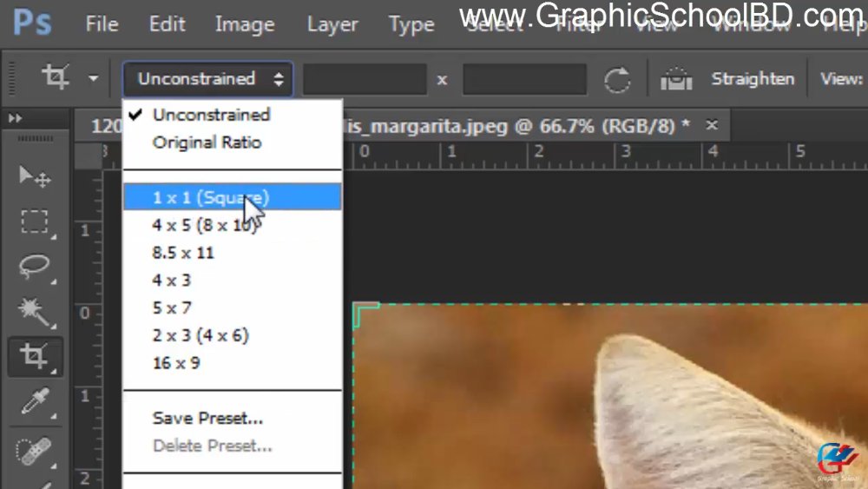Click the View label in options bar

(x=841, y=79)
